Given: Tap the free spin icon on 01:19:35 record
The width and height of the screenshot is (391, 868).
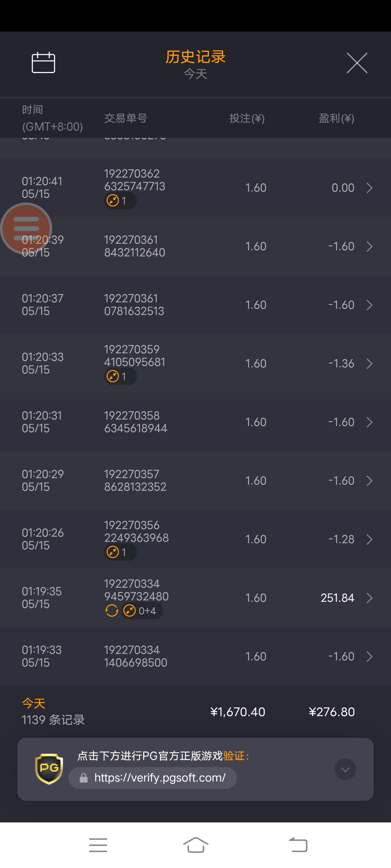Looking at the screenshot, I should [112, 611].
